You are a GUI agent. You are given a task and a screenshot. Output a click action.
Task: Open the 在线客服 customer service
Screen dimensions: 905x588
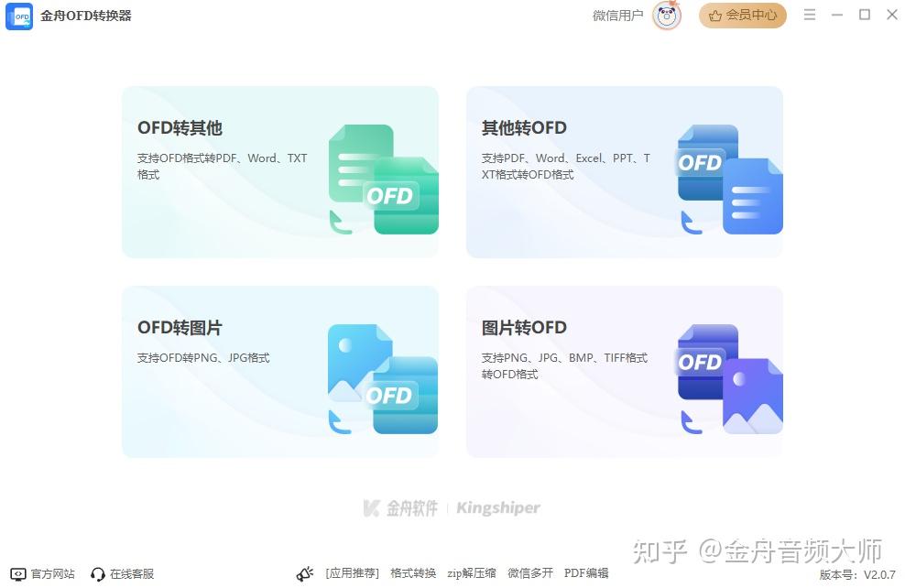tap(130, 574)
